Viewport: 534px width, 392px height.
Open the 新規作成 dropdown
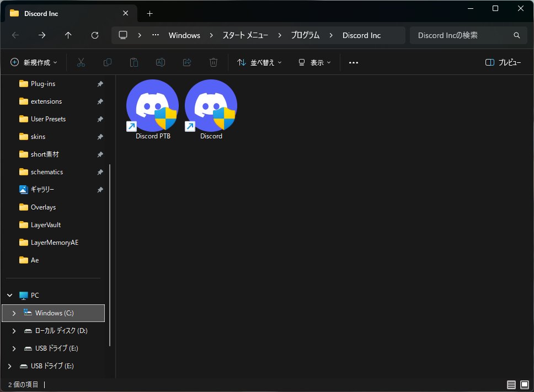click(x=34, y=62)
